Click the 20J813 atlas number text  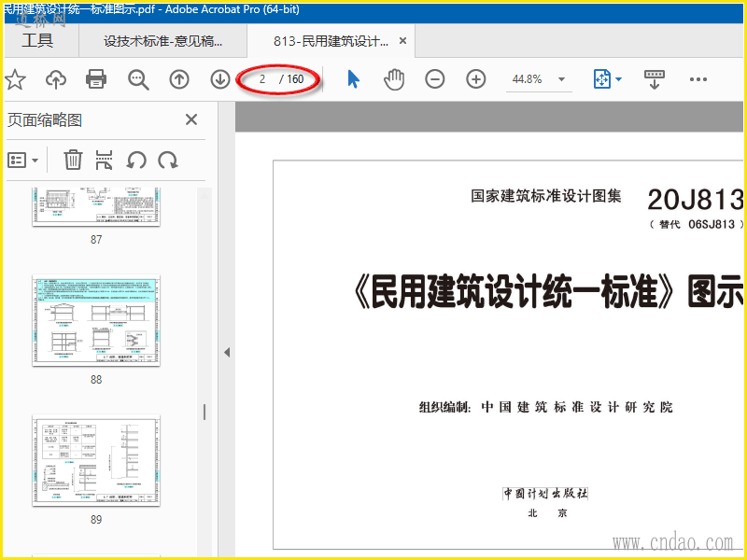pos(695,199)
